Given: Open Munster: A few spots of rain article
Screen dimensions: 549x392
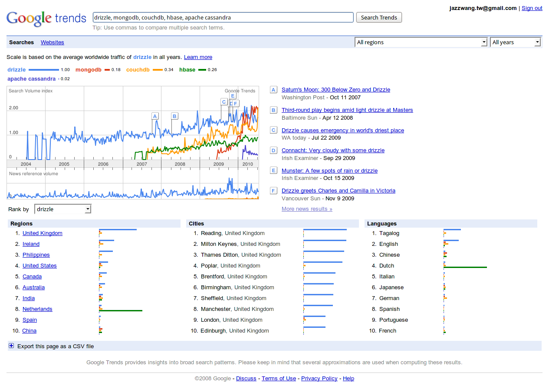Looking at the screenshot, I should 329,170.
